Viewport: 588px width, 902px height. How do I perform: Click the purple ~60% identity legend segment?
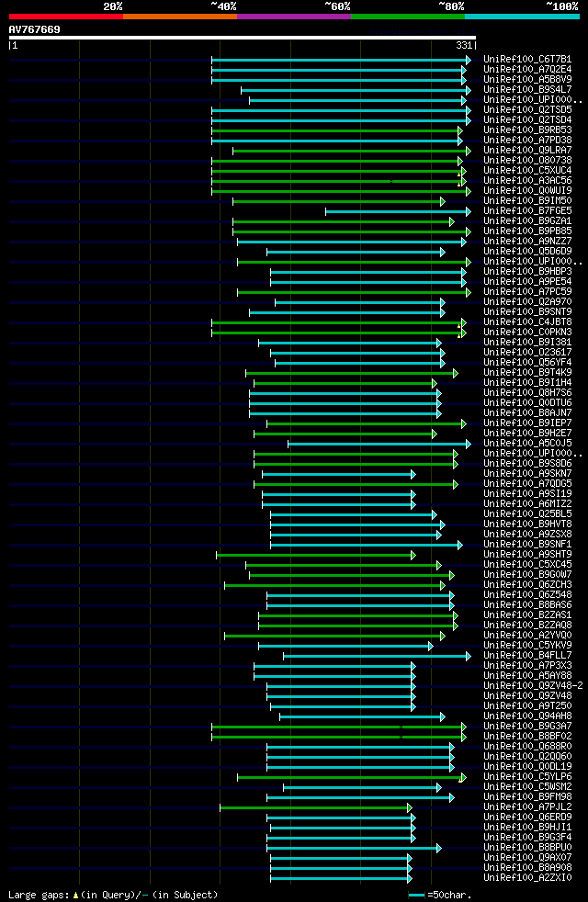(294, 17)
